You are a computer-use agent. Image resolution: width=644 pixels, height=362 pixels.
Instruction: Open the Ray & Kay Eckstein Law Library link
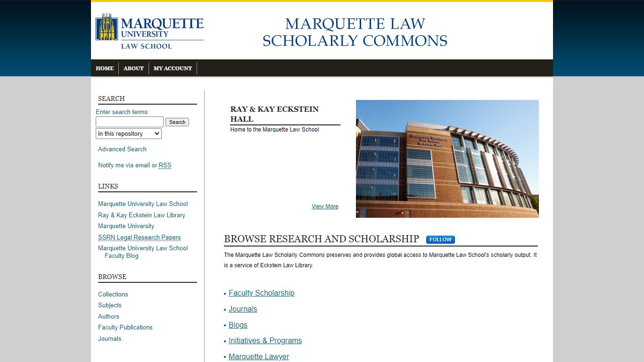pyautogui.click(x=141, y=215)
